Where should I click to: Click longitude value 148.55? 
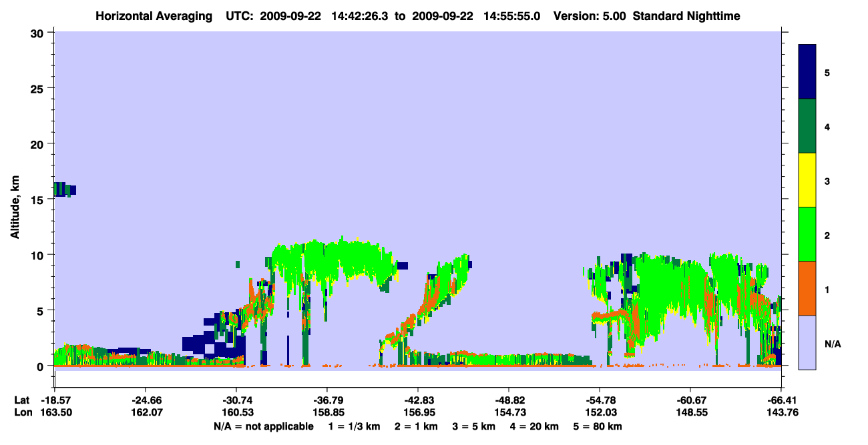[690, 412]
